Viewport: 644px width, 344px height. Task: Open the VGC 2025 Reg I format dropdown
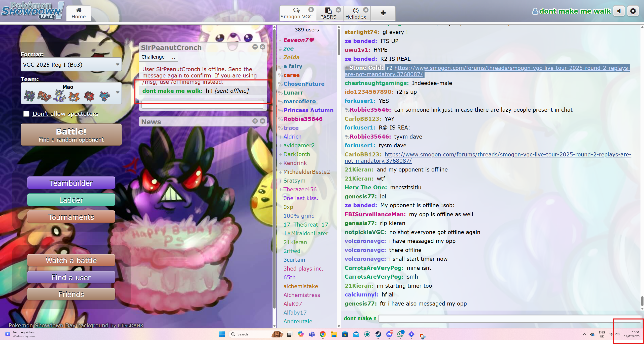71,65
